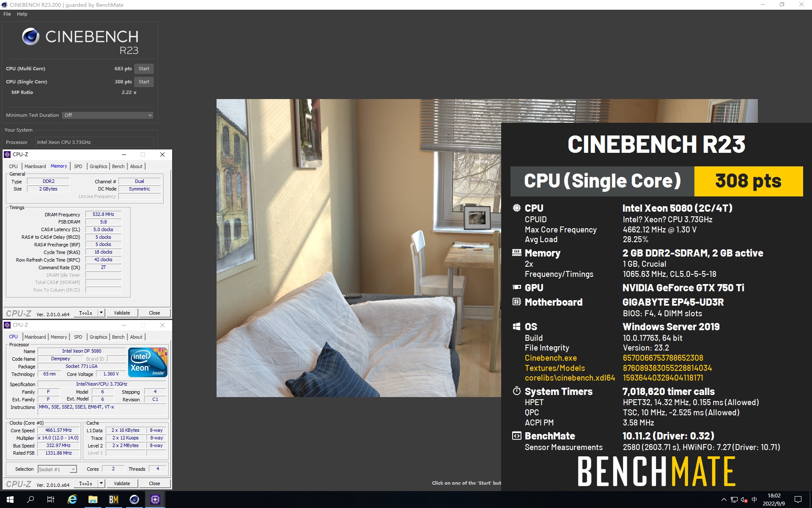Image resolution: width=812 pixels, height=508 pixels.
Task: Click the network tray icon
Action: (x=734, y=500)
